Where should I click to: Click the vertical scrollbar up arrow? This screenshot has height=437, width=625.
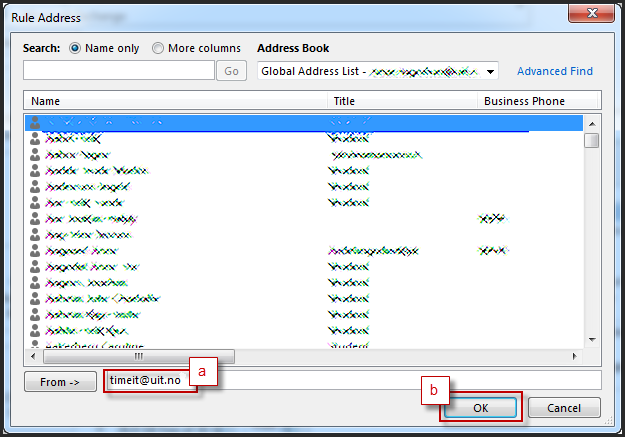(x=592, y=122)
